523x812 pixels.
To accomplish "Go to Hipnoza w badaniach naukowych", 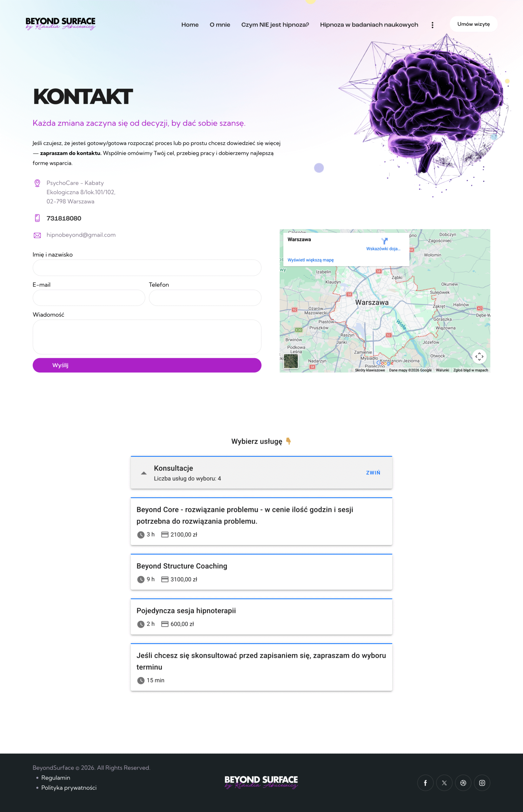I will coord(369,25).
